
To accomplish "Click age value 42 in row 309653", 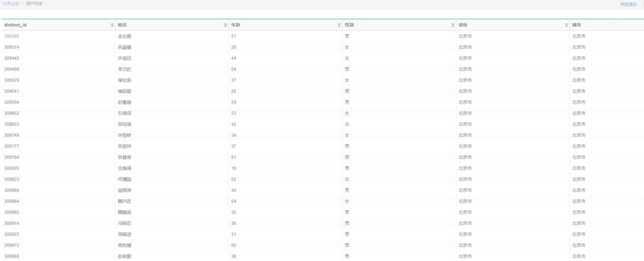I will [234, 124].
